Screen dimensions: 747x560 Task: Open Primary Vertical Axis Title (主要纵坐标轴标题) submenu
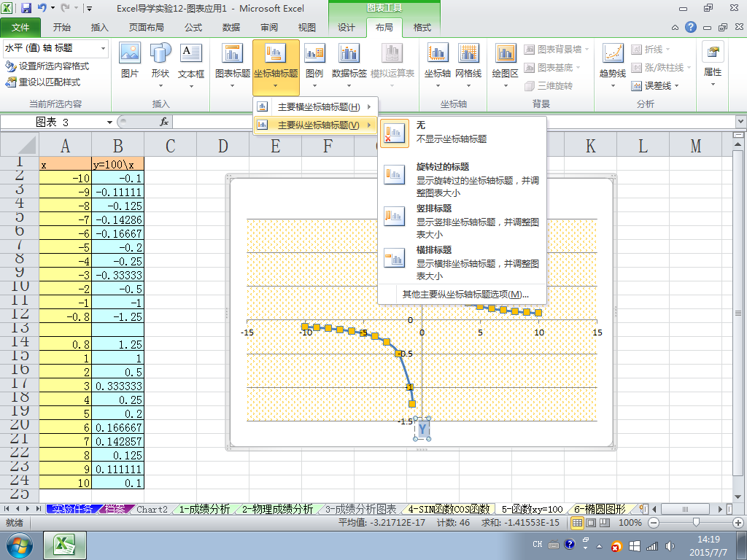click(x=315, y=125)
